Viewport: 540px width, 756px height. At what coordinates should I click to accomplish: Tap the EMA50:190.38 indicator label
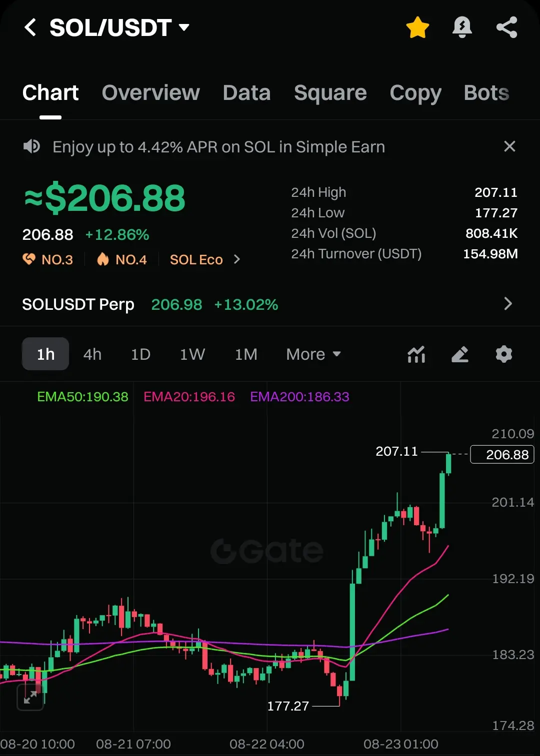[x=82, y=397]
